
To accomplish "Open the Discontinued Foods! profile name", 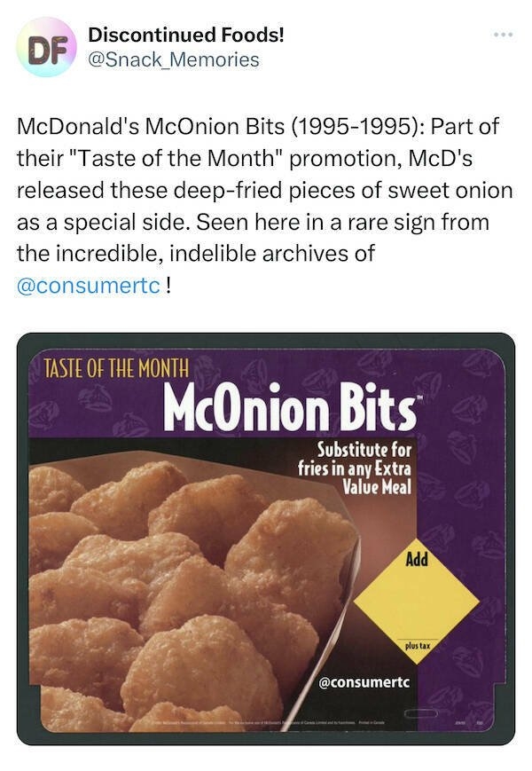I will pos(186,35).
